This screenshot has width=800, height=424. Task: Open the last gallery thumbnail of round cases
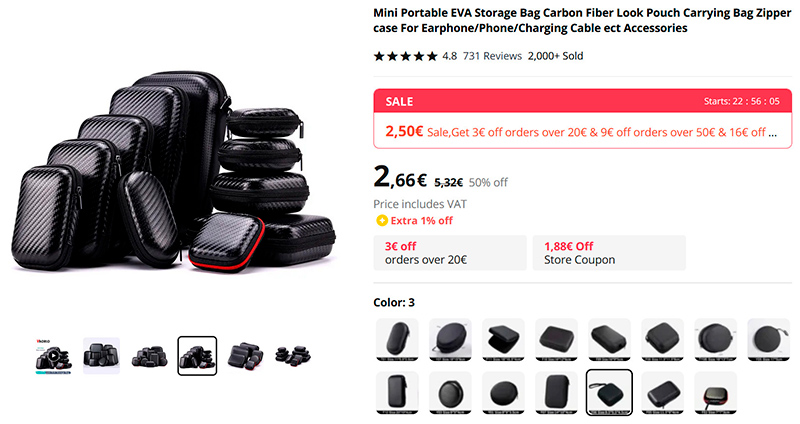click(x=293, y=356)
